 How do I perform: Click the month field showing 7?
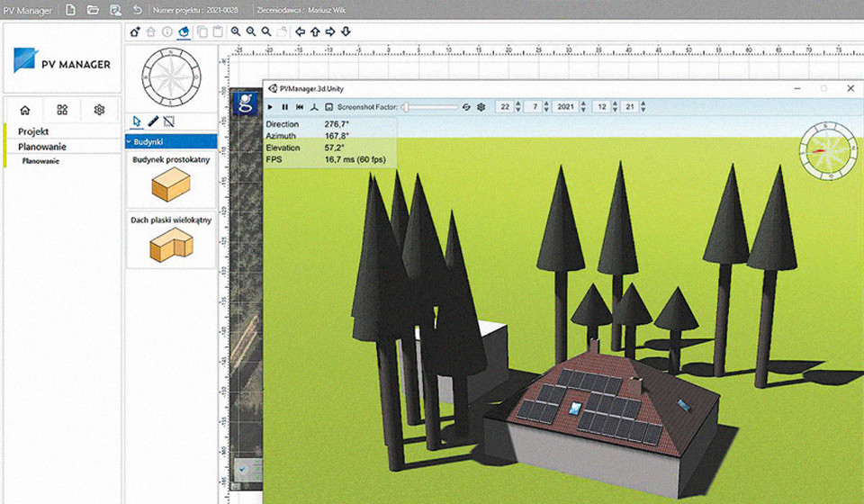pyautogui.click(x=534, y=107)
